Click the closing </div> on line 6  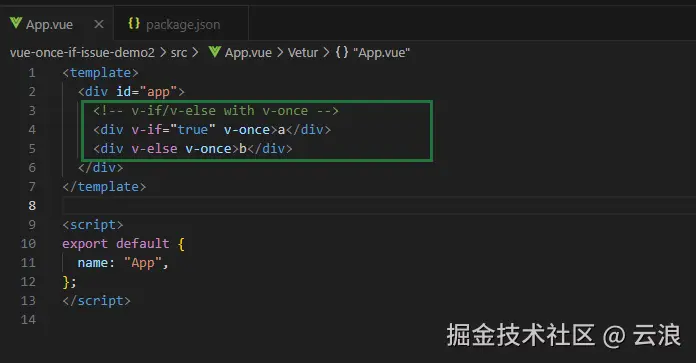[100, 167]
